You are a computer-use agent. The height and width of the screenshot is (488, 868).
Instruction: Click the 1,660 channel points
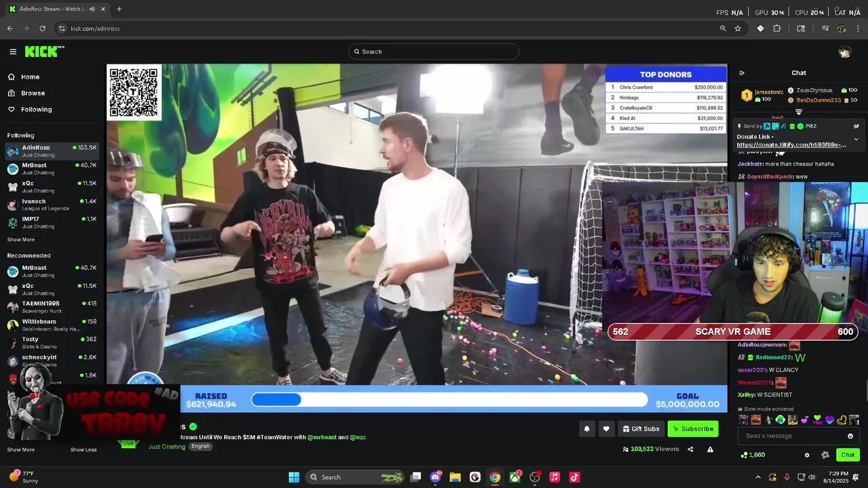pyautogui.click(x=753, y=455)
